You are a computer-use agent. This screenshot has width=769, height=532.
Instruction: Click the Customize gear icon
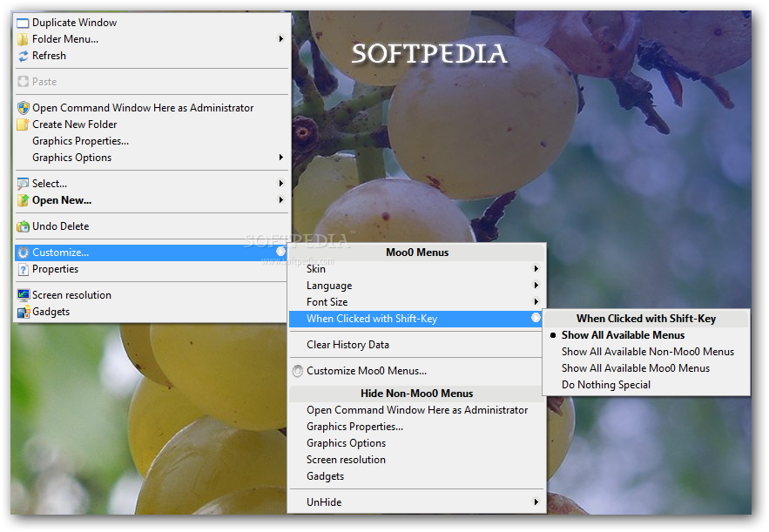[23, 253]
